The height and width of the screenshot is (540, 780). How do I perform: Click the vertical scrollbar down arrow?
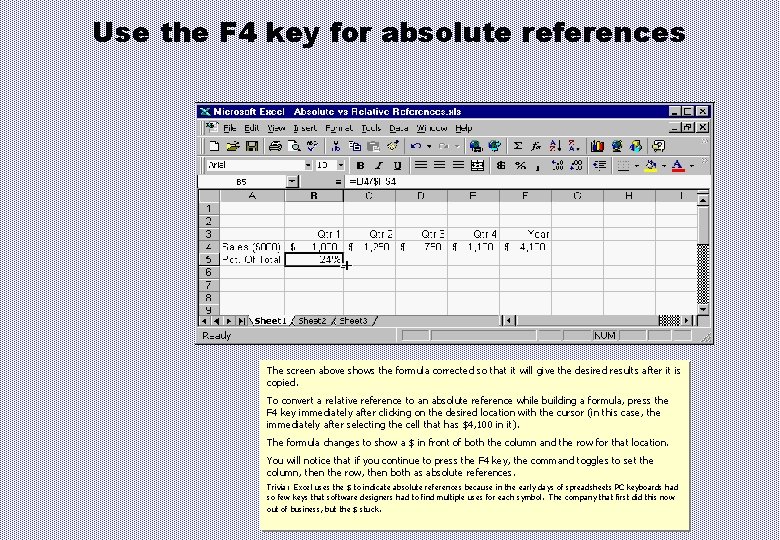click(x=703, y=309)
